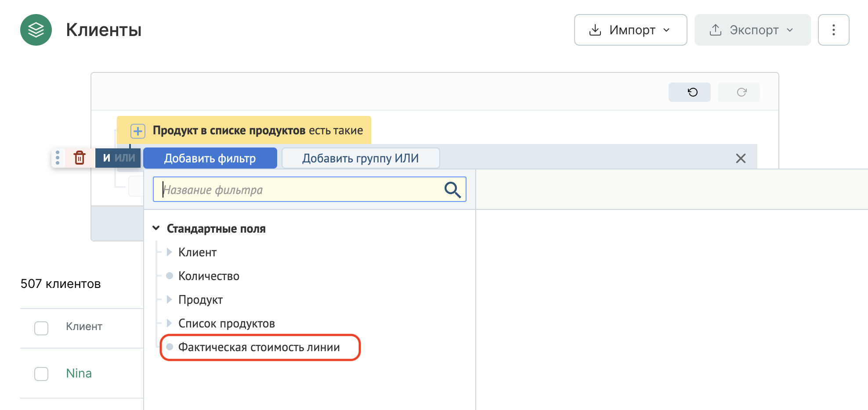Open the Nina client link
The width and height of the screenshot is (868, 410).
coord(79,373)
